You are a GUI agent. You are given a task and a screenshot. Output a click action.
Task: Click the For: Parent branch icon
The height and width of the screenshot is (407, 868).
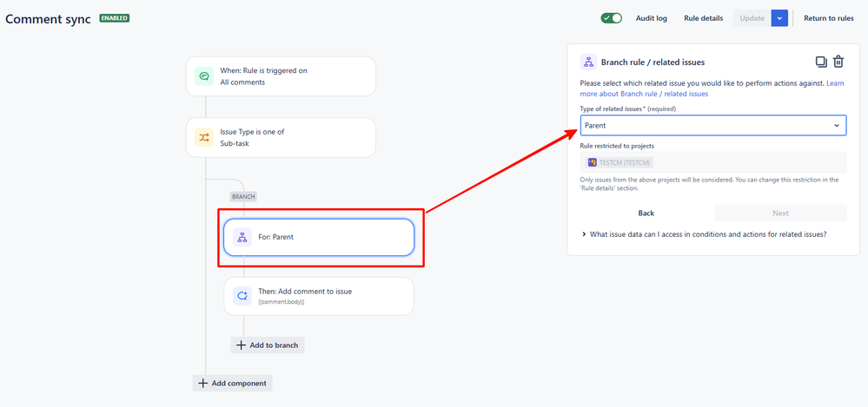point(242,237)
